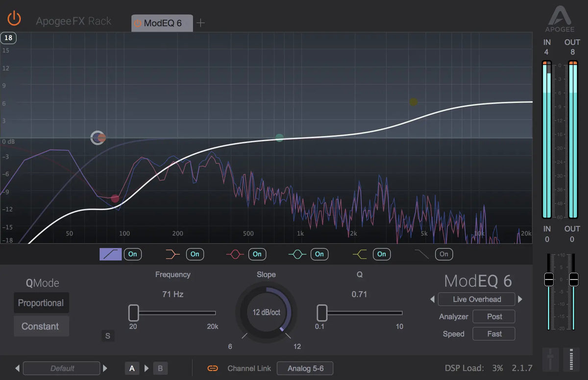Click the plus to add a new plugin tab
The image size is (588, 380).
click(x=201, y=22)
